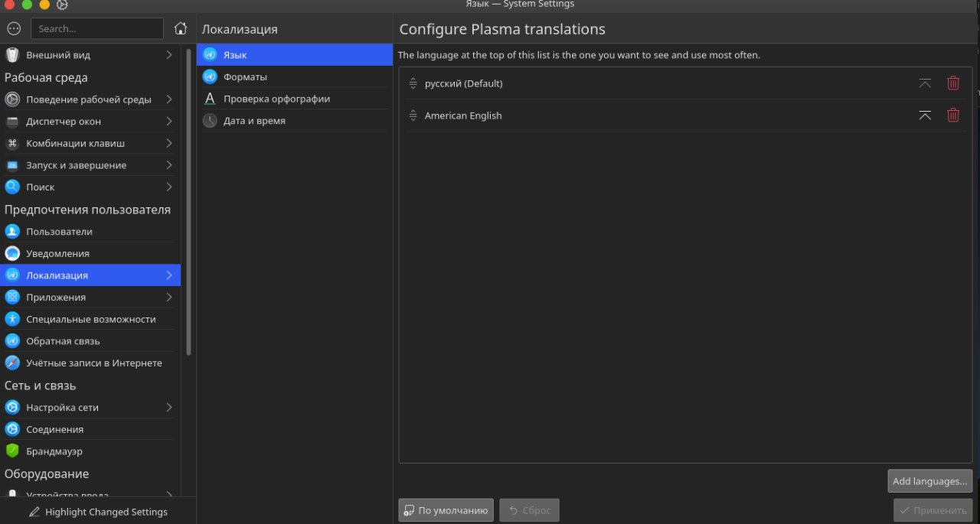Click the American English drag handle
Screen dimensions: 980x524
pyautogui.click(x=413, y=116)
